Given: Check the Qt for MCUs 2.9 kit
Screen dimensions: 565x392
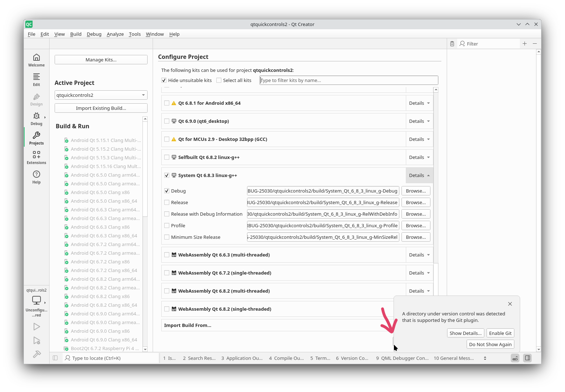Looking at the screenshot, I should click(167, 139).
